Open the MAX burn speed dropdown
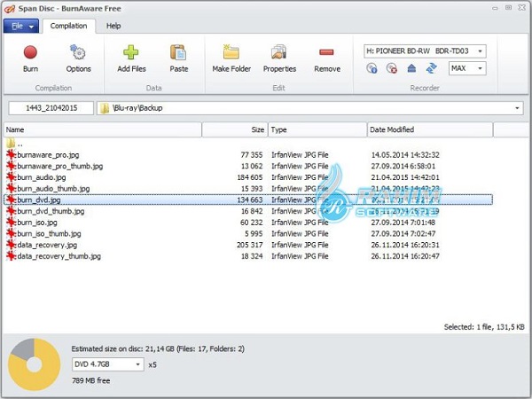This screenshot has width=532, height=399. [x=480, y=68]
